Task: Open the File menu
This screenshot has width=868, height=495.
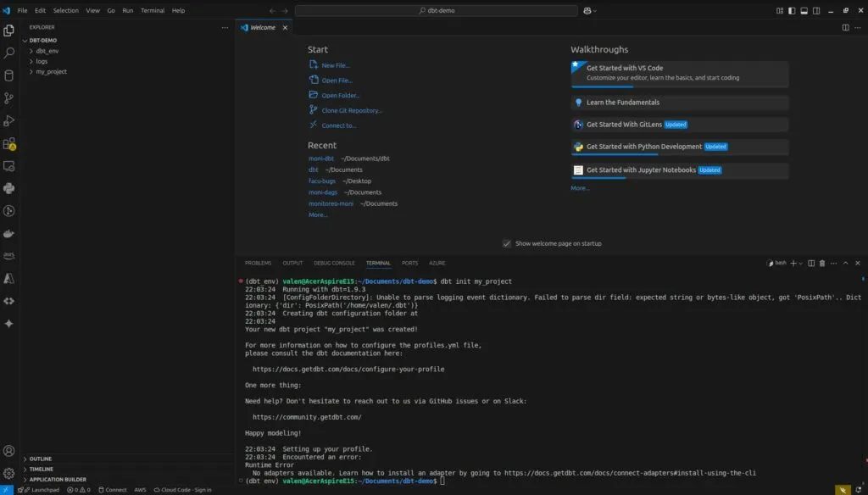Action: 22,10
